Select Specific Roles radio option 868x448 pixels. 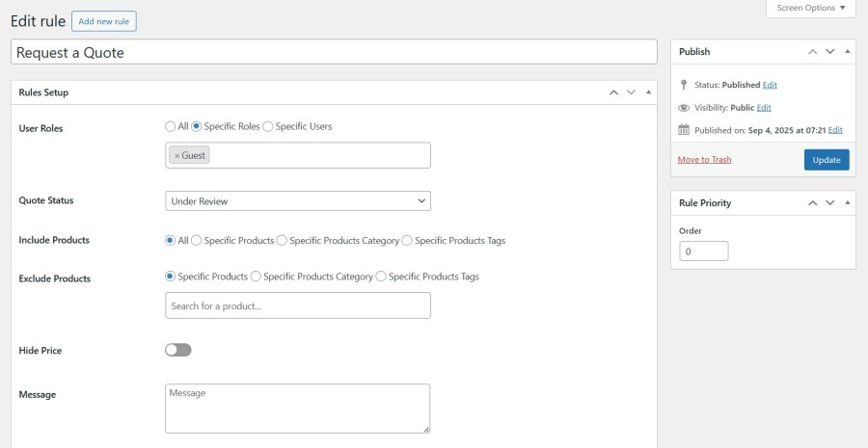[x=197, y=126]
